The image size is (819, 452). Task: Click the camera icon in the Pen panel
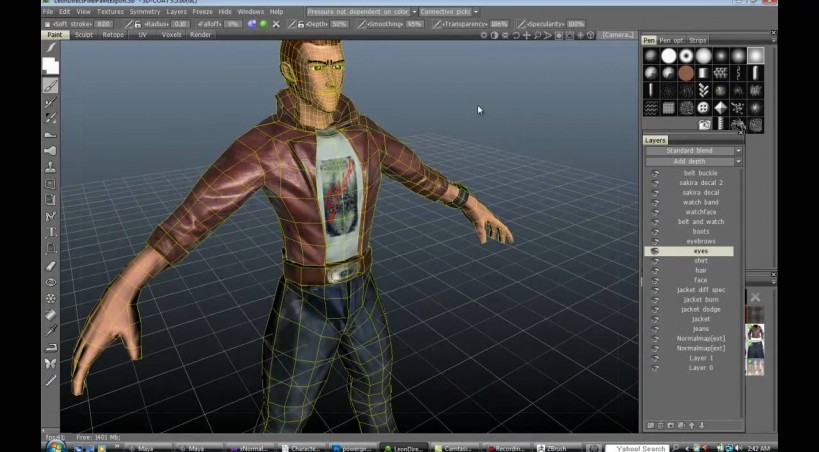point(704,125)
